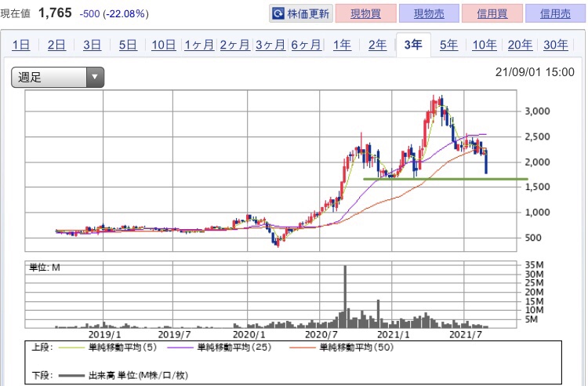The image size is (588, 386).
Task: Open the 週足 candle interval dropdown
Action: click(x=58, y=77)
